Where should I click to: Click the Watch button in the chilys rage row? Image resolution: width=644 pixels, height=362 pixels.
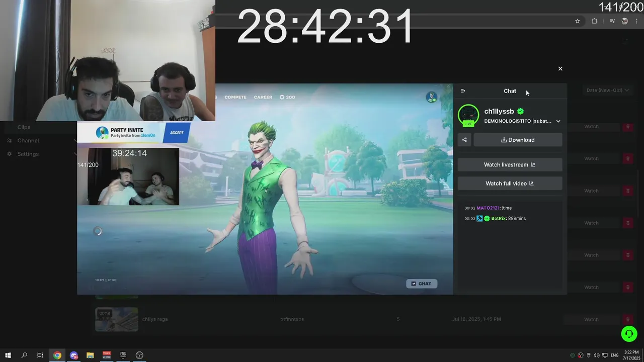pos(591,319)
